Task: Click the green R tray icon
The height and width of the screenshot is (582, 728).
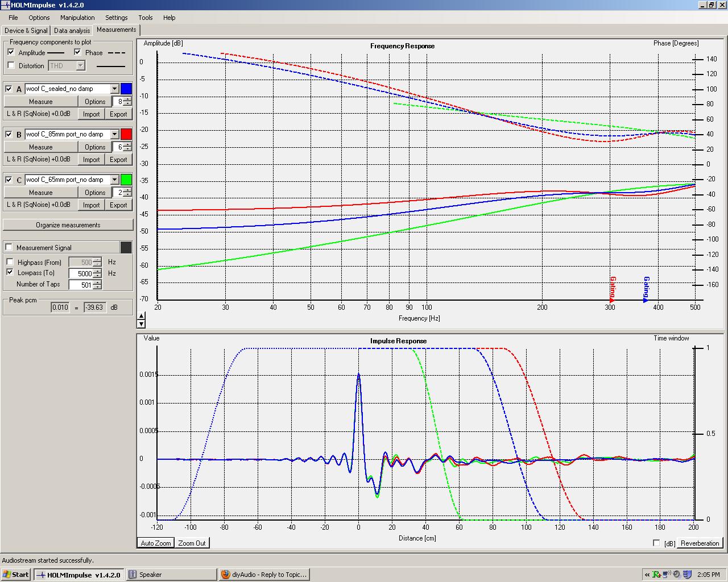Action: pyautogui.click(x=656, y=575)
